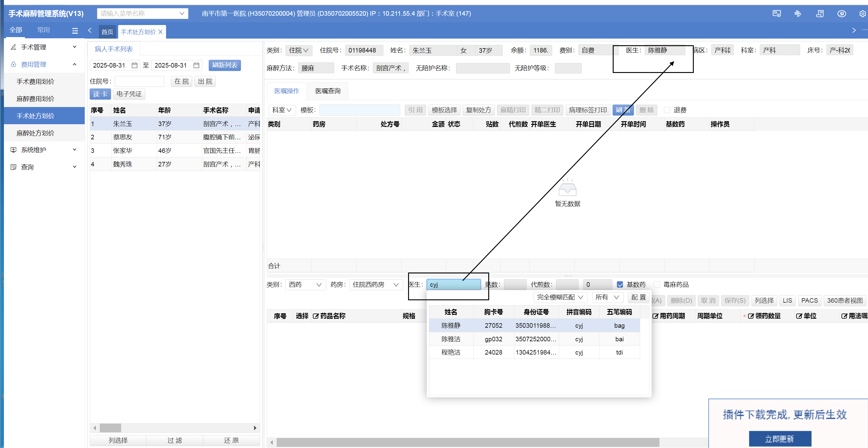Viewport: 868px width, 448px height.
Task: Enable the 退费 checkbox
Action: (667, 110)
